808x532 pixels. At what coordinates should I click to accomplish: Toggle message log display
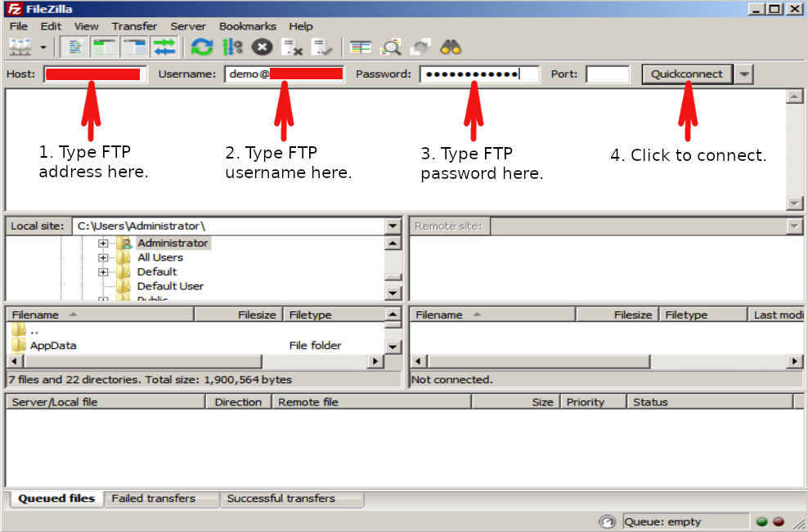[74, 47]
